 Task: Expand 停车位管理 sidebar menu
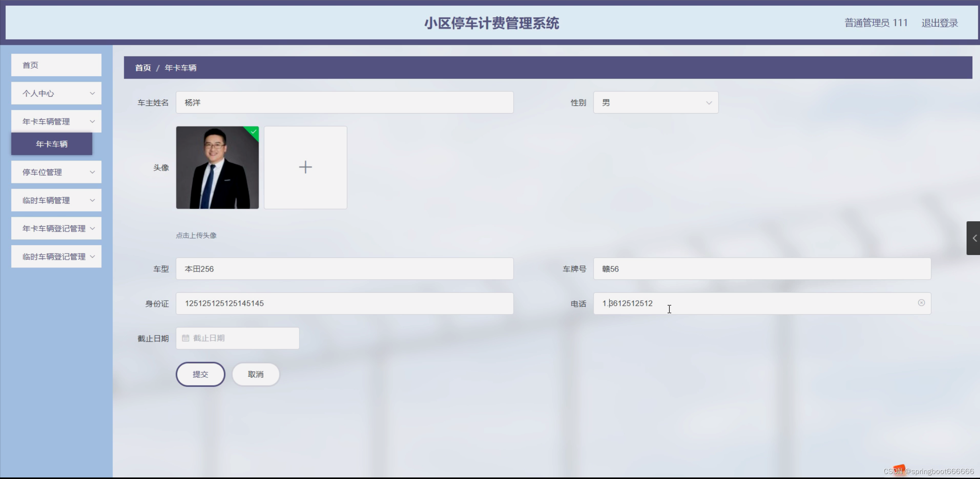pyautogui.click(x=56, y=172)
